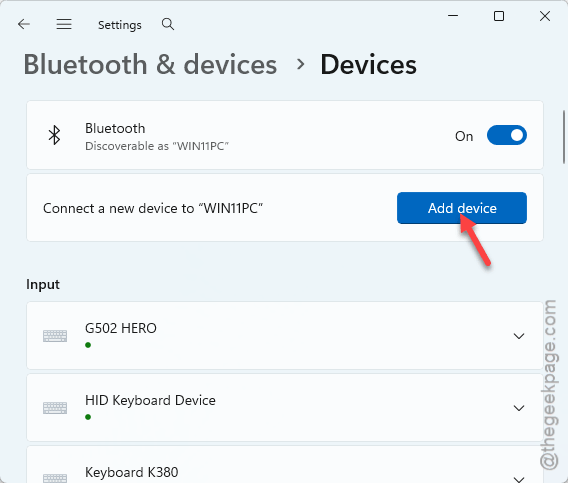Screen dimensions: 568x483
Task: Open the Settings search magnifier
Action: tap(168, 24)
